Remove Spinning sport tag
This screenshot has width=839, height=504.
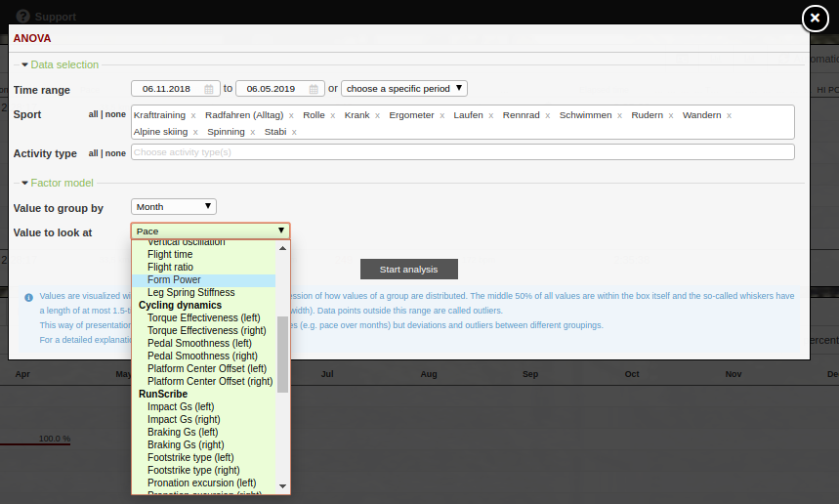(x=253, y=132)
